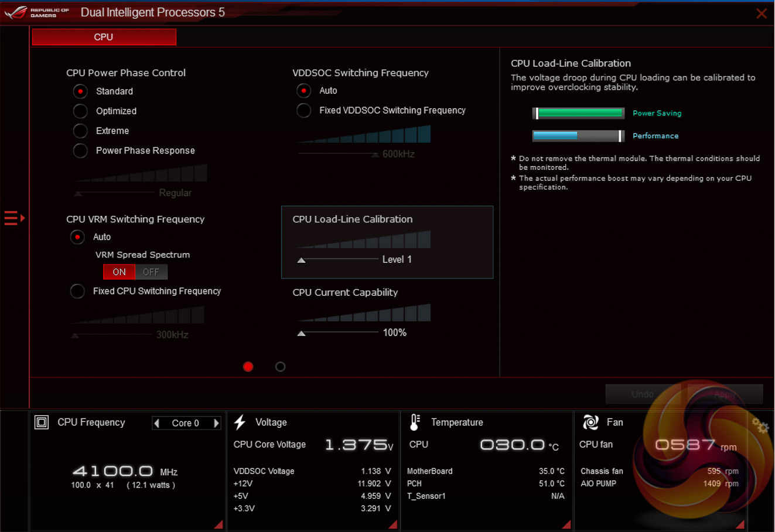Image resolution: width=775 pixels, height=532 pixels.
Task: Click the +5V voltage row
Action: pos(312,496)
